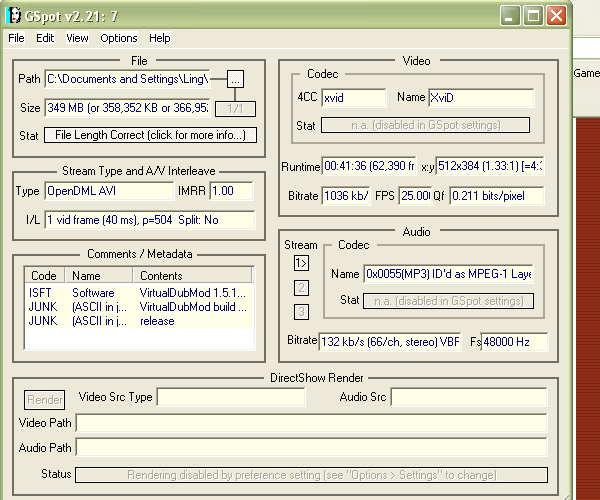
Task: Click the Qf field 0.211 bits/pixel
Action: pos(497,196)
